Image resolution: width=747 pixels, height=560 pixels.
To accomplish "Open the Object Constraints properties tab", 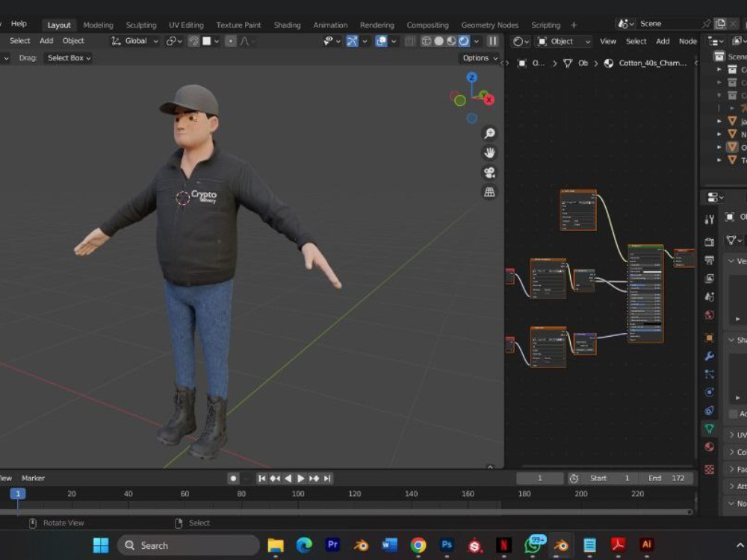I will (x=710, y=411).
